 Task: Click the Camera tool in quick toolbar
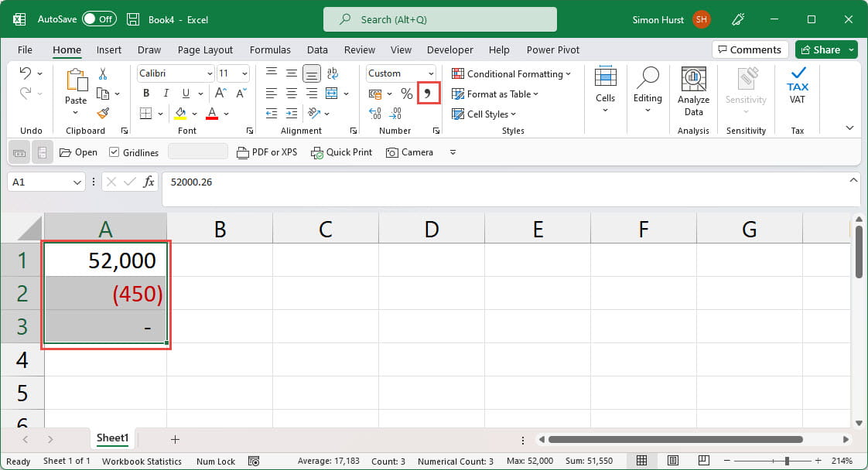(410, 152)
